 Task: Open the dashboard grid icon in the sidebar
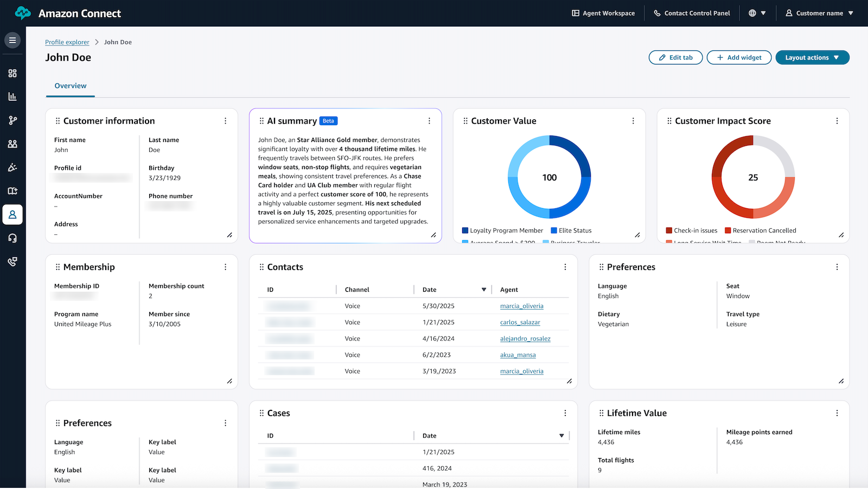coord(12,73)
